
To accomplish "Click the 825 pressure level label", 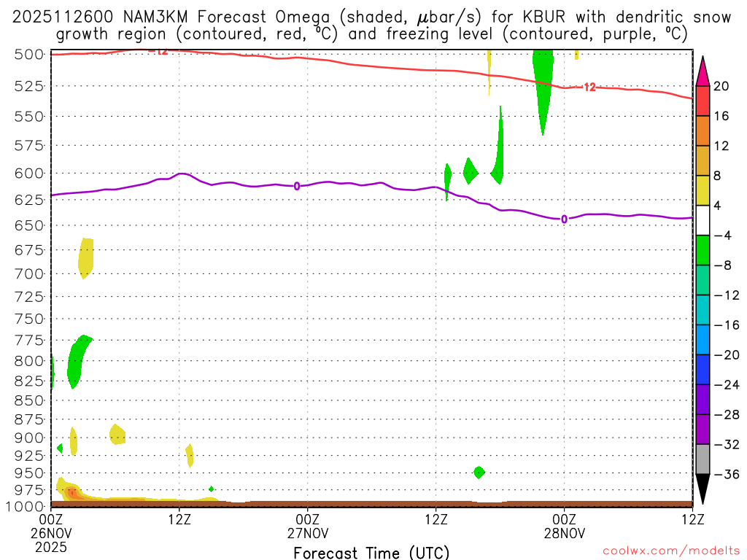I will click(29, 381).
